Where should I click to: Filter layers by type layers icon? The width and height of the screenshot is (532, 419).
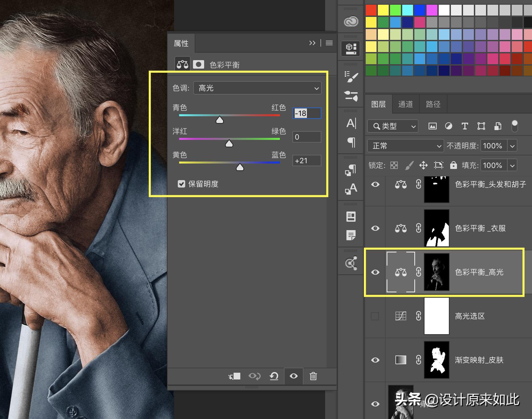[465, 126]
